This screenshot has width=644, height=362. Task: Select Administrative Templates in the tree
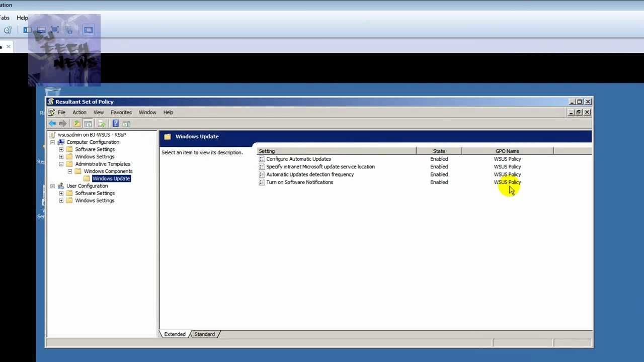[x=103, y=164]
